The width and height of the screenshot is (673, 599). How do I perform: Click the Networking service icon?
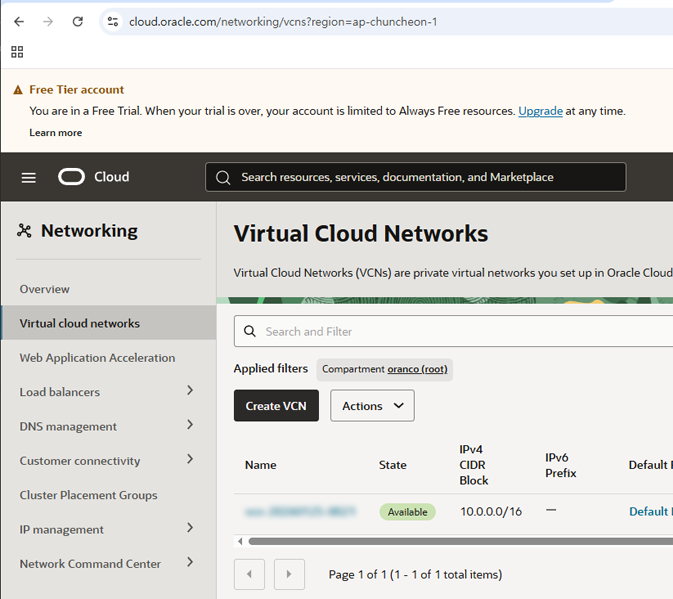(x=25, y=231)
